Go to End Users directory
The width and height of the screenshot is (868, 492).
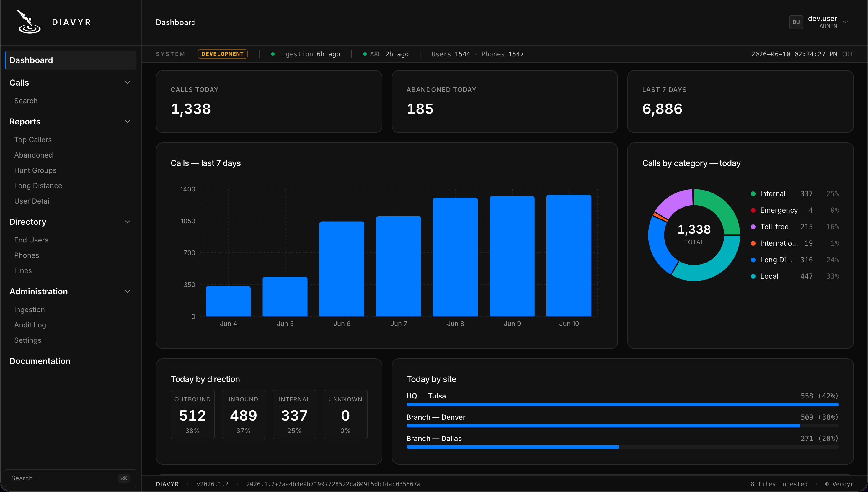(31, 240)
